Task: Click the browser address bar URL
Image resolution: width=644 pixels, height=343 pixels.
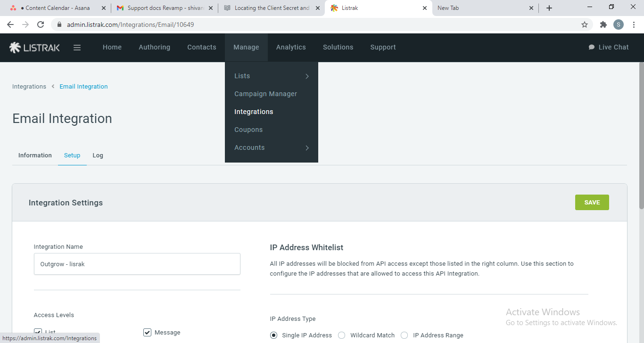Action: pos(131,24)
